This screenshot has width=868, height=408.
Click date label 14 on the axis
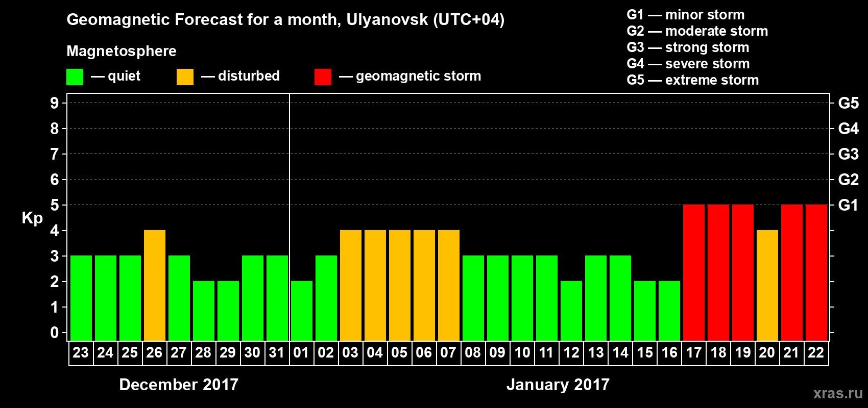620,352
